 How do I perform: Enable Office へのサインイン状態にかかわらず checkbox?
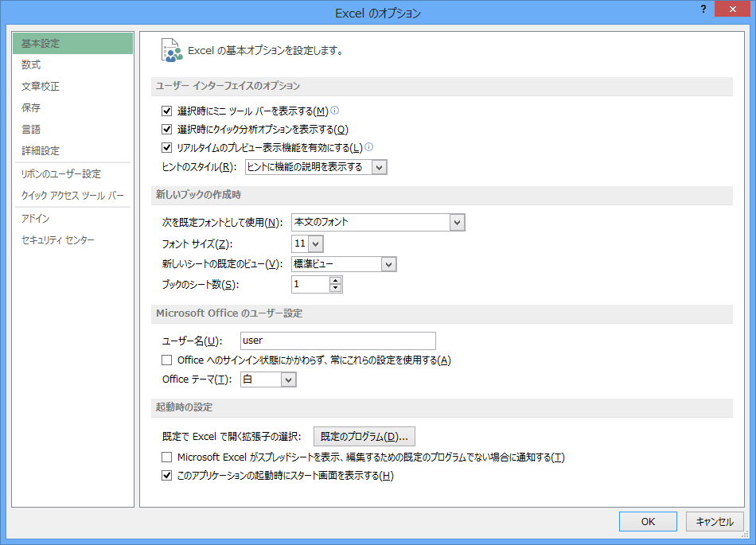[167, 360]
